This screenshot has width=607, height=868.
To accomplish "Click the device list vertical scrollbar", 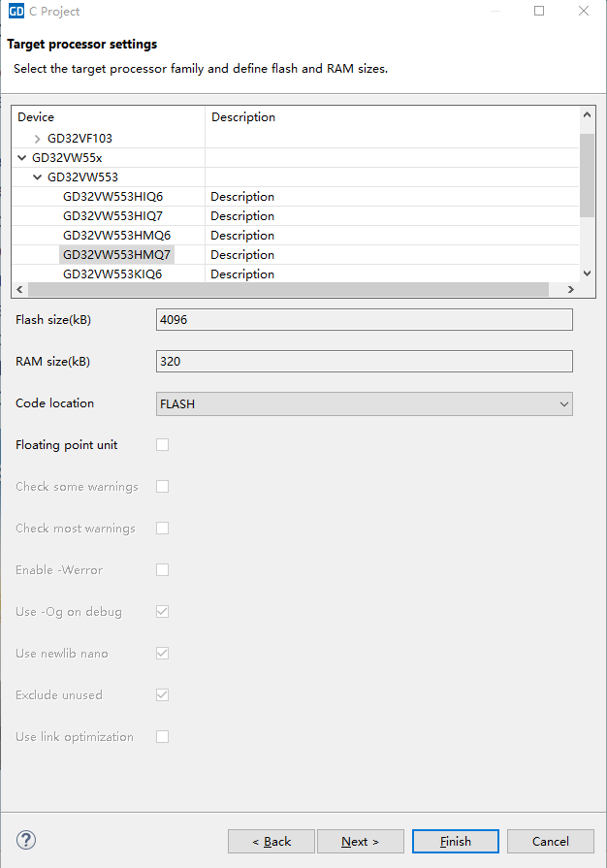I will point(587,175).
